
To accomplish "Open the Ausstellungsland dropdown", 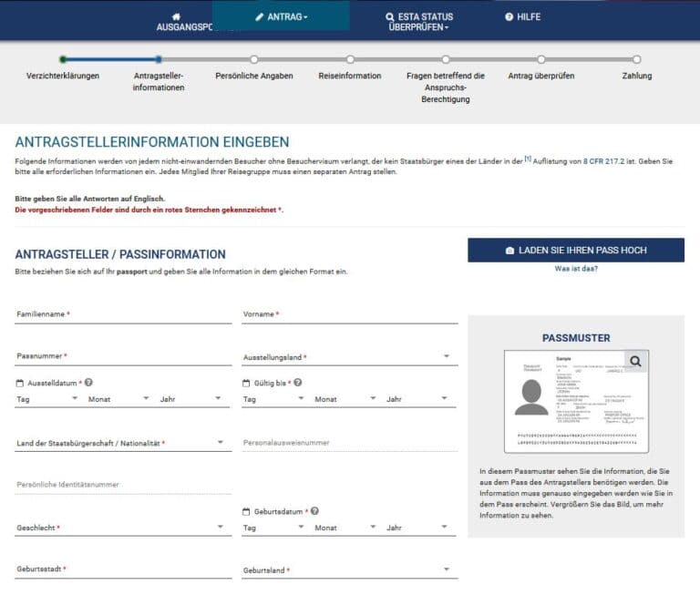I will click(x=350, y=357).
